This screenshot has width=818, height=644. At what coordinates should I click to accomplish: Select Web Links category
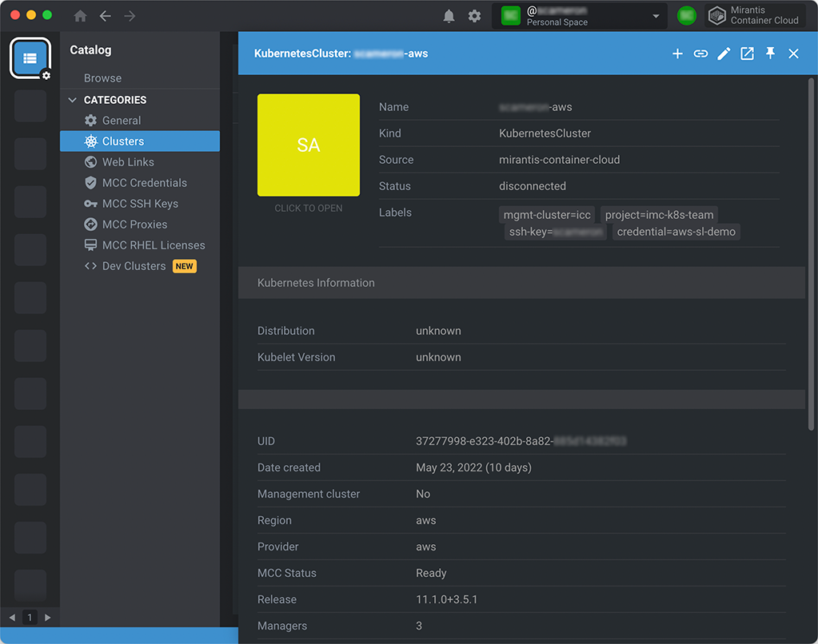click(x=140, y=162)
